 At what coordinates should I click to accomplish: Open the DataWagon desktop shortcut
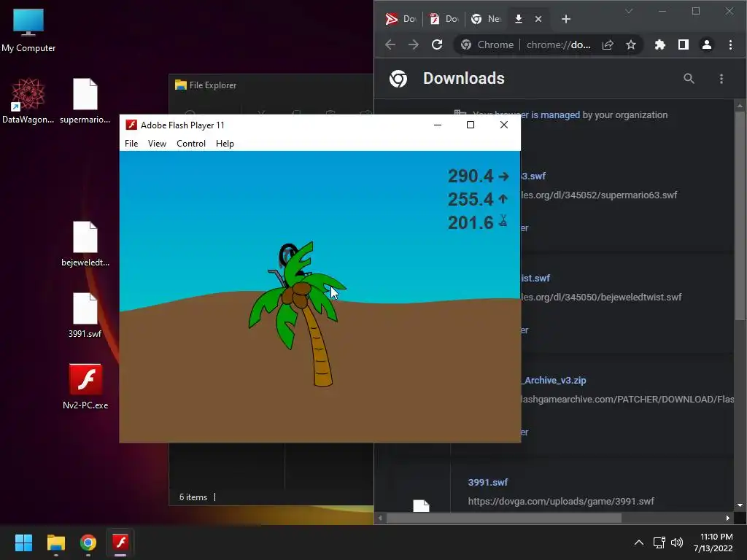point(28,101)
